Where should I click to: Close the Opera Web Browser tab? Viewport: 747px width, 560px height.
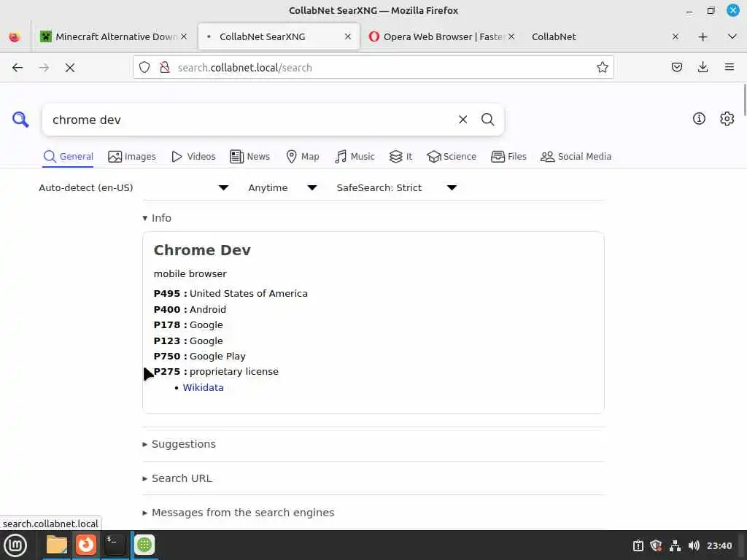tap(511, 36)
